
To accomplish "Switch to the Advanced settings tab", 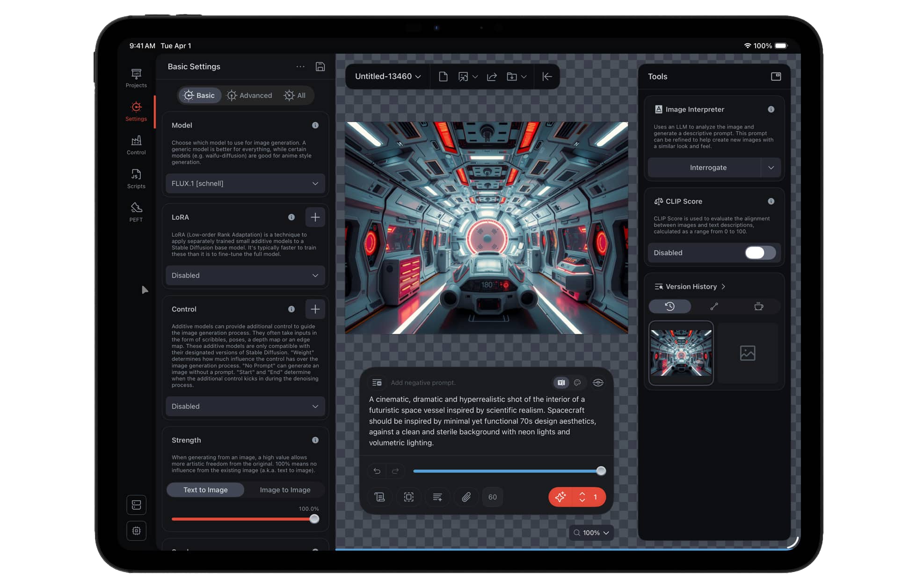I will (x=249, y=95).
